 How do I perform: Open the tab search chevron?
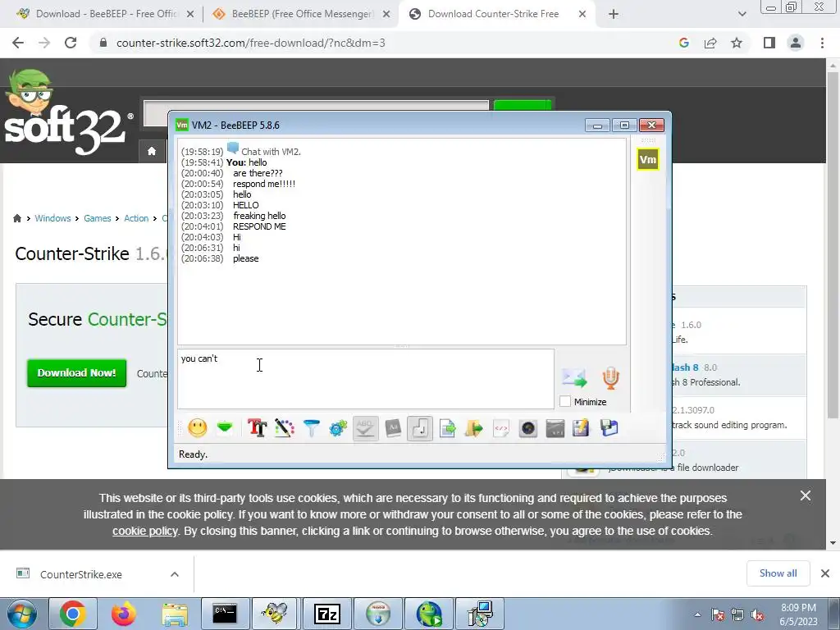click(x=742, y=15)
